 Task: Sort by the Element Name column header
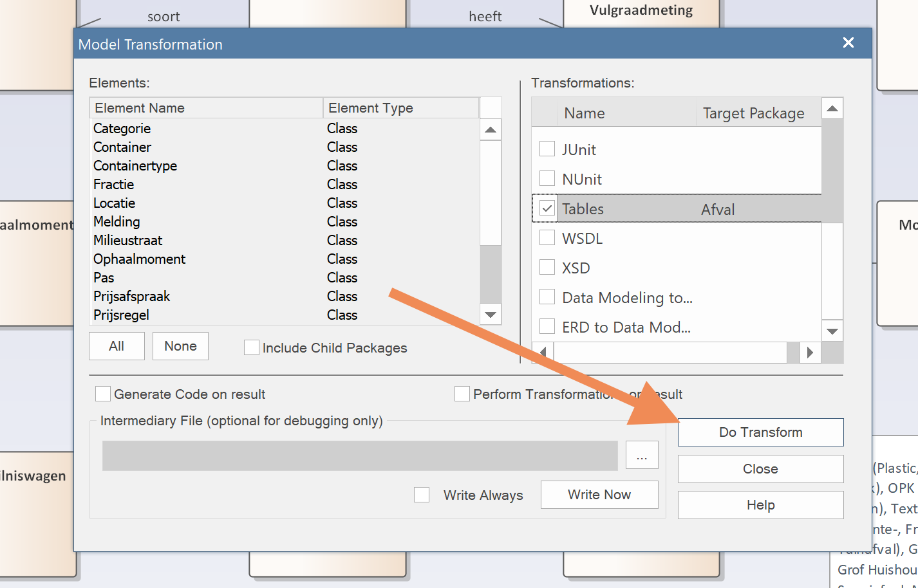pyautogui.click(x=206, y=108)
